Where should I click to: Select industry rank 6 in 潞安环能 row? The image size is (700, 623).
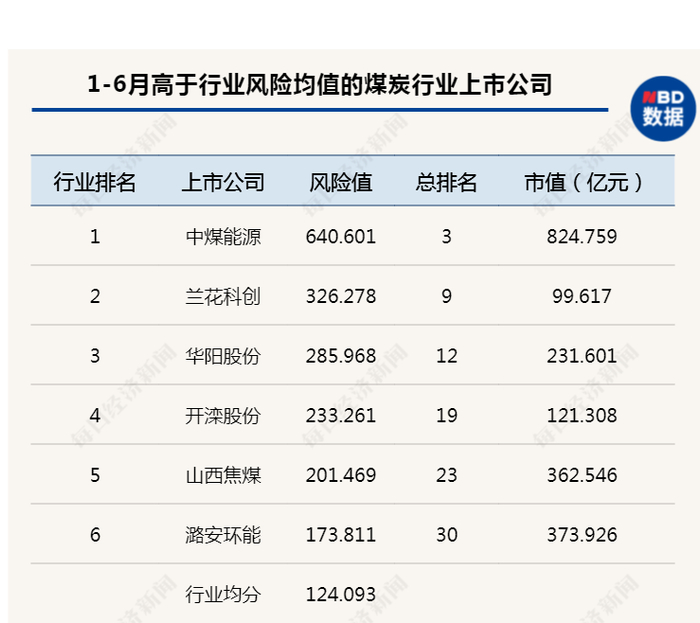coord(95,535)
